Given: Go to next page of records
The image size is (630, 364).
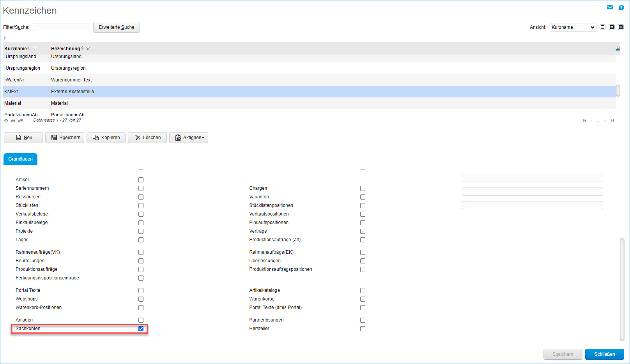Looking at the screenshot, I should click(605, 121).
